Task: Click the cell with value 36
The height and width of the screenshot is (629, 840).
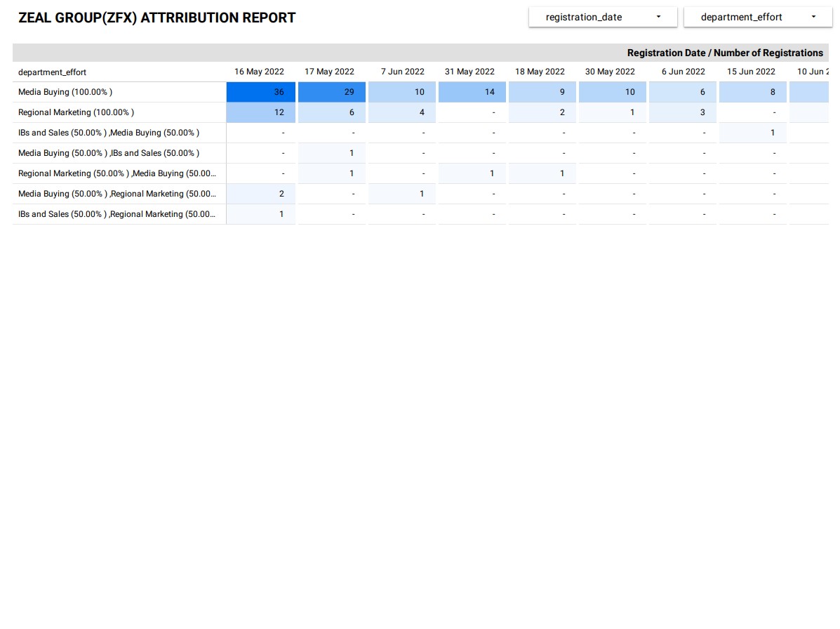Action: (x=261, y=92)
